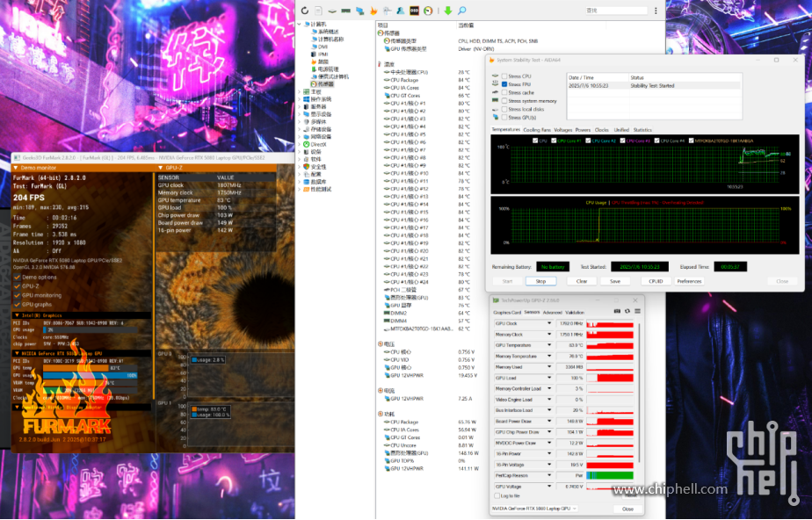Viewport: 812px width, 520px height.
Task: Click the Stop button in stability test
Action: click(540, 281)
